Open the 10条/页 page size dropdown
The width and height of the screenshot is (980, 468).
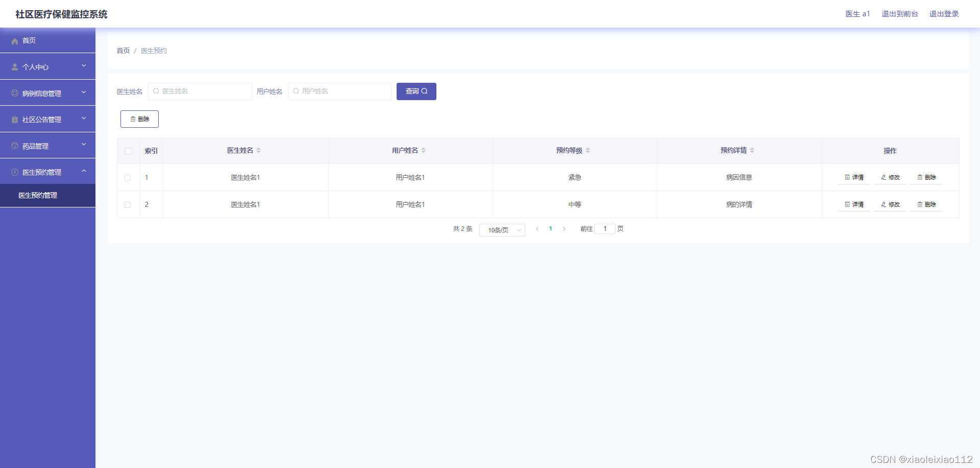click(x=502, y=230)
